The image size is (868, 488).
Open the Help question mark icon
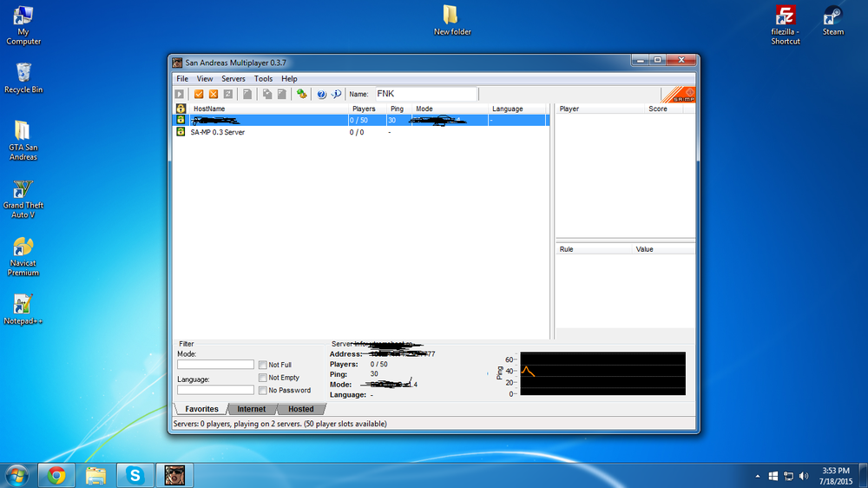point(322,94)
